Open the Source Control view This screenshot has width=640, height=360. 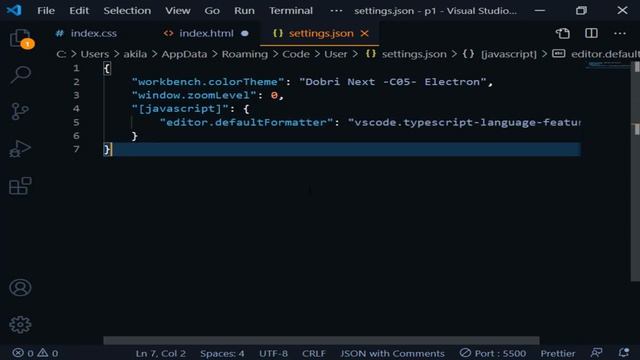coord(20,111)
